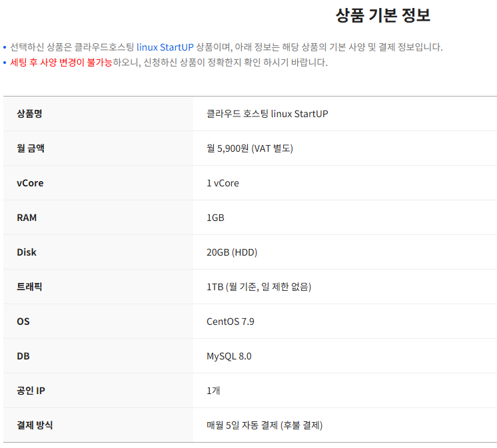Click the 'OS' row label
Image resolution: width=497 pixels, height=448 pixels.
click(x=23, y=322)
